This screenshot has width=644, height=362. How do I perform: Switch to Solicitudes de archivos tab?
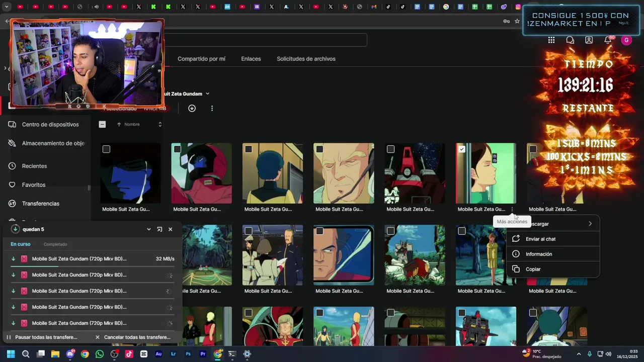[x=306, y=59]
